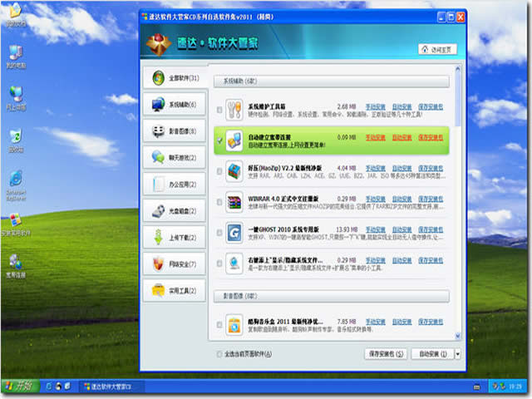Tick the 系统维护工具箱 checkbox

[x=219, y=110]
